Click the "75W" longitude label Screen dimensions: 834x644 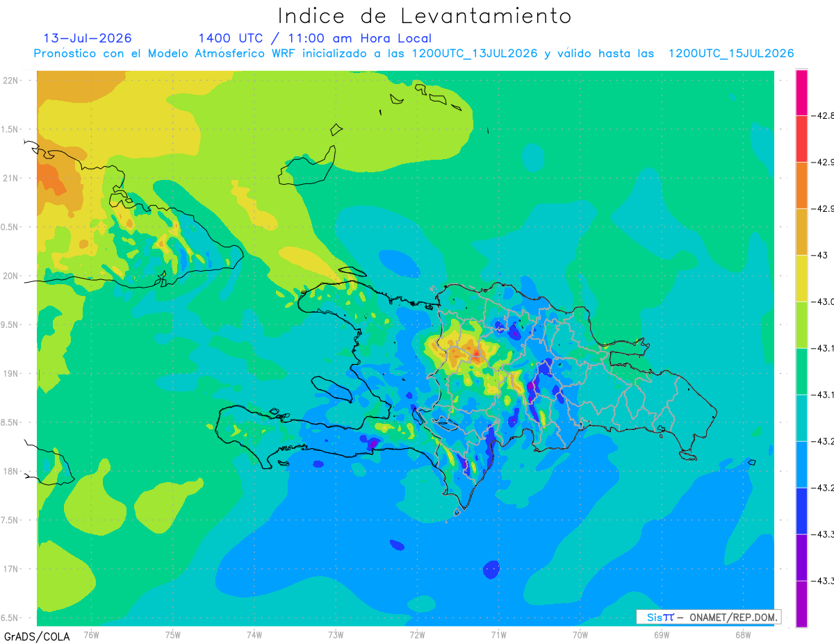(173, 634)
